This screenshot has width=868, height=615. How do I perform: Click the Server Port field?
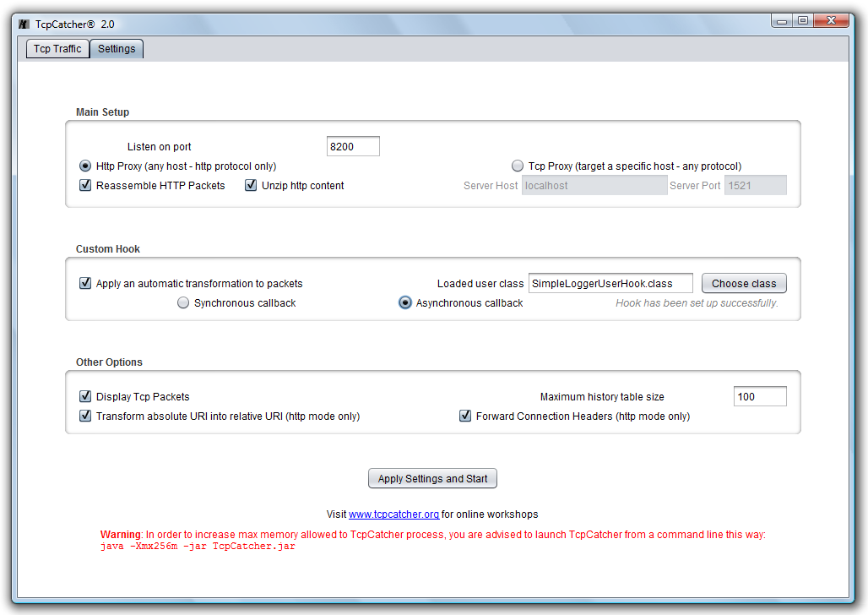tap(756, 186)
